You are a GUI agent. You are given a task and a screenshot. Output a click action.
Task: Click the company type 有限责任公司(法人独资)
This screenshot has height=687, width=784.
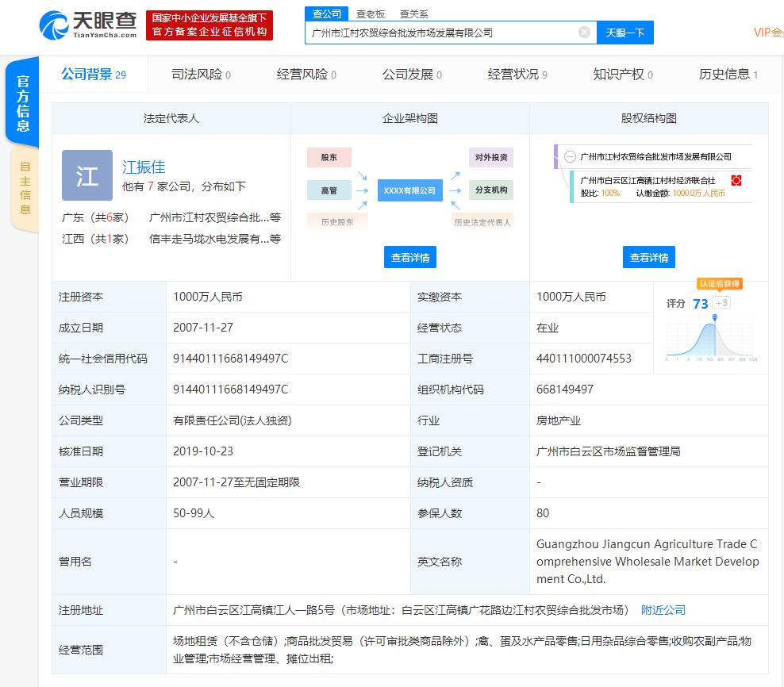tap(232, 420)
